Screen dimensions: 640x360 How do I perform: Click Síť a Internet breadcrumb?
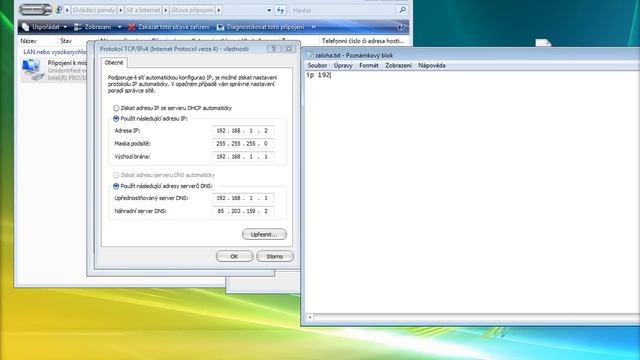point(143,10)
